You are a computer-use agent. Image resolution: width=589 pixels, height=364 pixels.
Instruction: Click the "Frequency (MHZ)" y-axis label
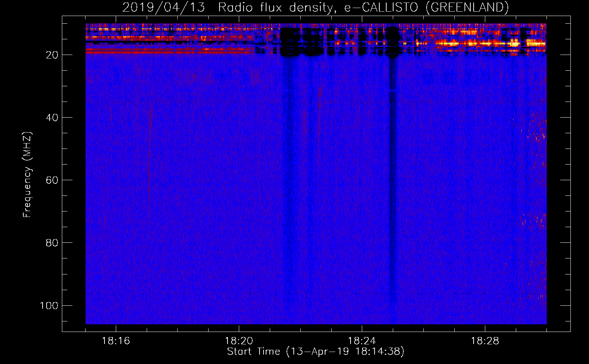coord(27,175)
